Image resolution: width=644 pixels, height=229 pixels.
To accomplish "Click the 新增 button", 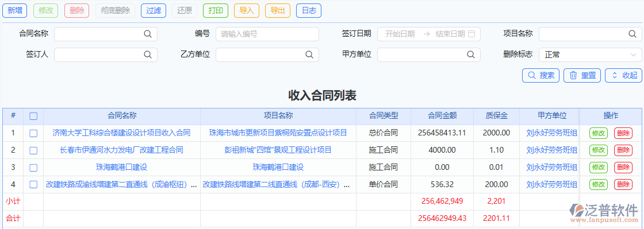I will click(15, 11).
